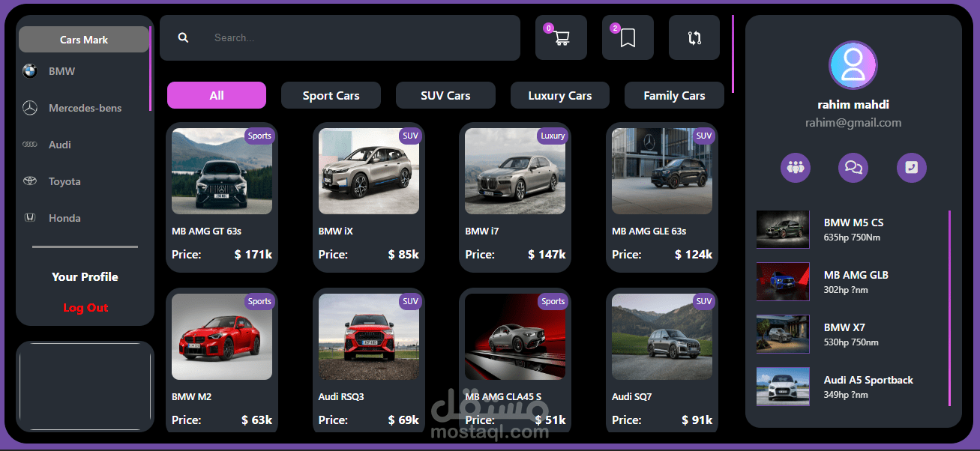Click the red Log Out link
This screenshot has width=980, height=451.
(x=85, y=307)
